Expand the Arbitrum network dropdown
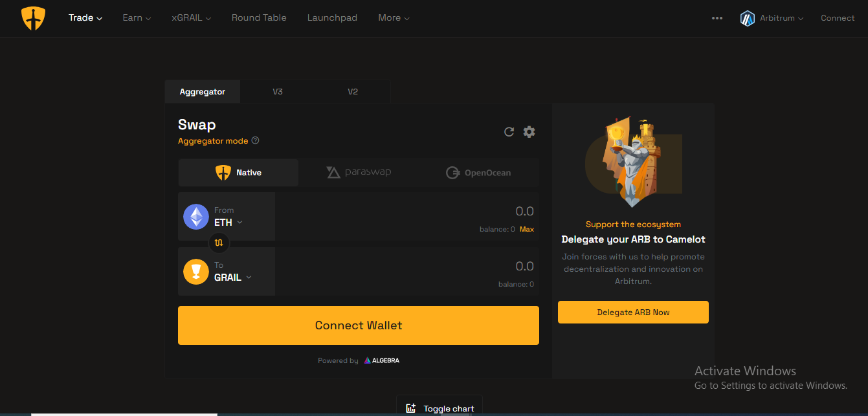 (772, 18)
